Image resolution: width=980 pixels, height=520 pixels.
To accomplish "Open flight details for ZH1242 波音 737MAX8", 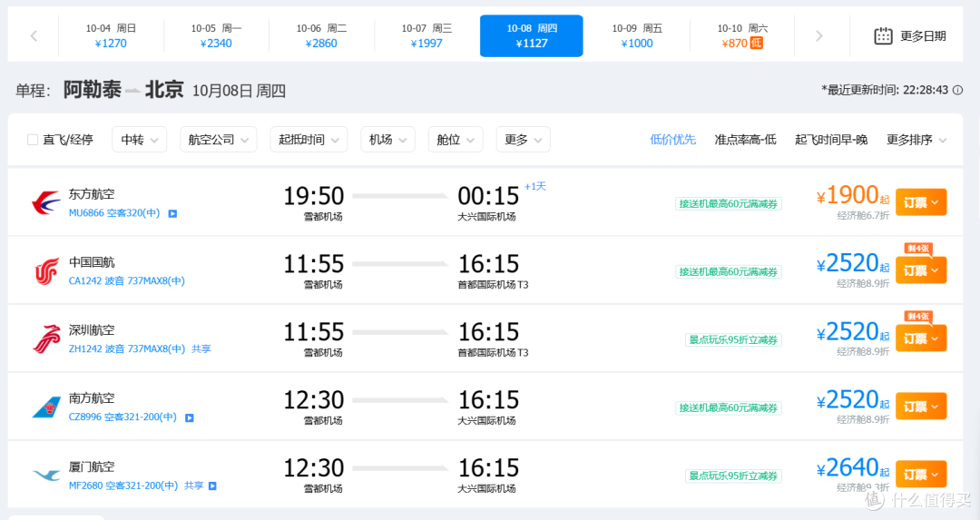I will [x=127, y=348].
